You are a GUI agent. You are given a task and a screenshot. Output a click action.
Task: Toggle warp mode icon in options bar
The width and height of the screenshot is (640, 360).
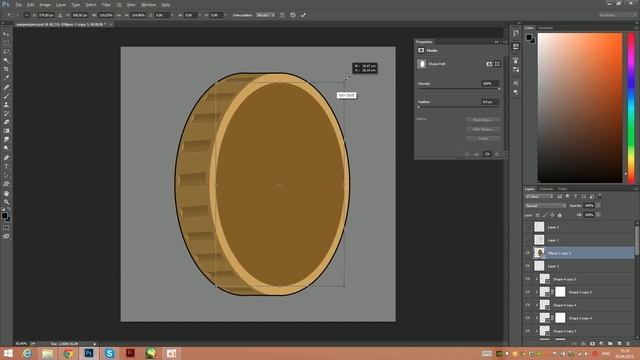click(x=282, y=15)
